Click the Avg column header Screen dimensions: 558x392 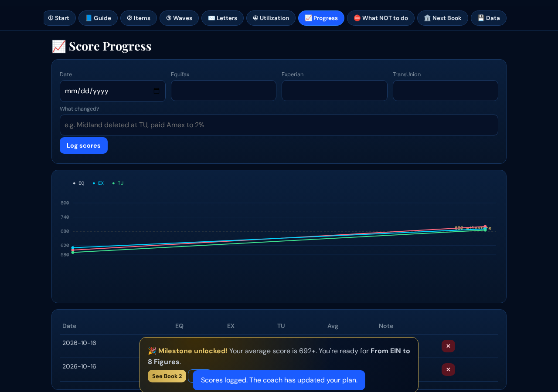333,326
